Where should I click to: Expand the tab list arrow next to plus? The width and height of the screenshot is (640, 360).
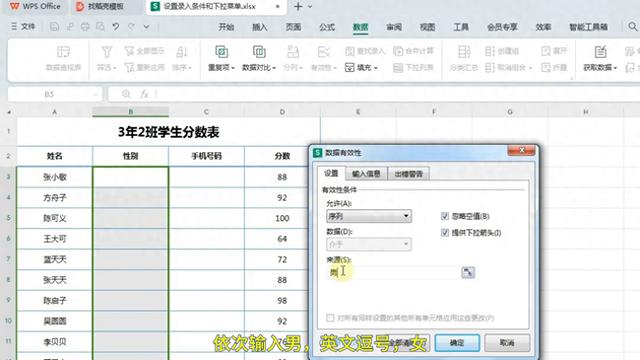[x=310, y=7]
